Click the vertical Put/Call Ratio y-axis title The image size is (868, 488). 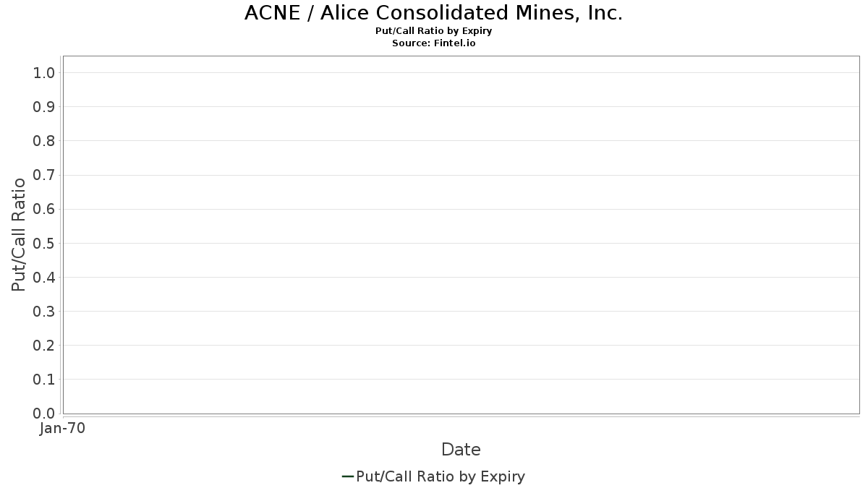[19, 234]
